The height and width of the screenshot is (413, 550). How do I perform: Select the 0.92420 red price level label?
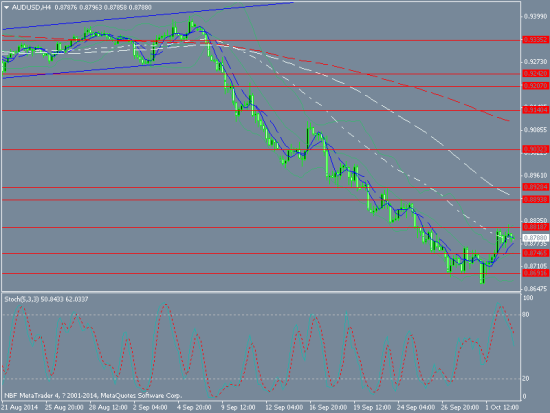click(x=535, y=74)
